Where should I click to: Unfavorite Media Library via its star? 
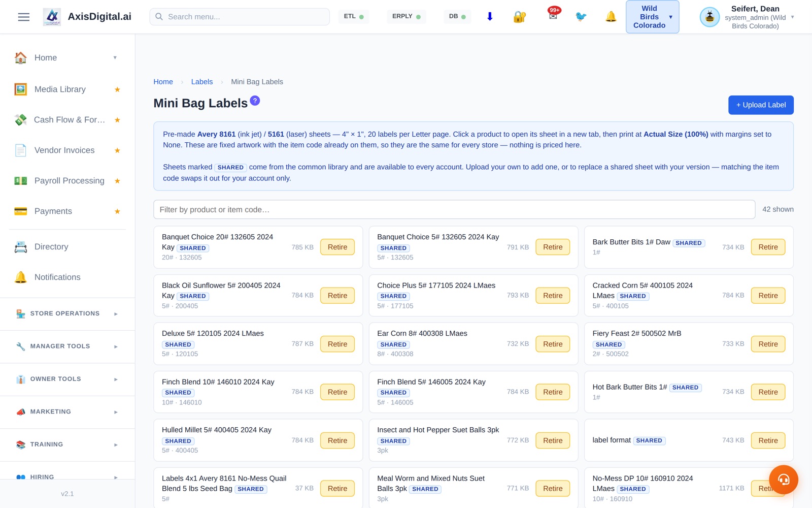coord(117,89)
